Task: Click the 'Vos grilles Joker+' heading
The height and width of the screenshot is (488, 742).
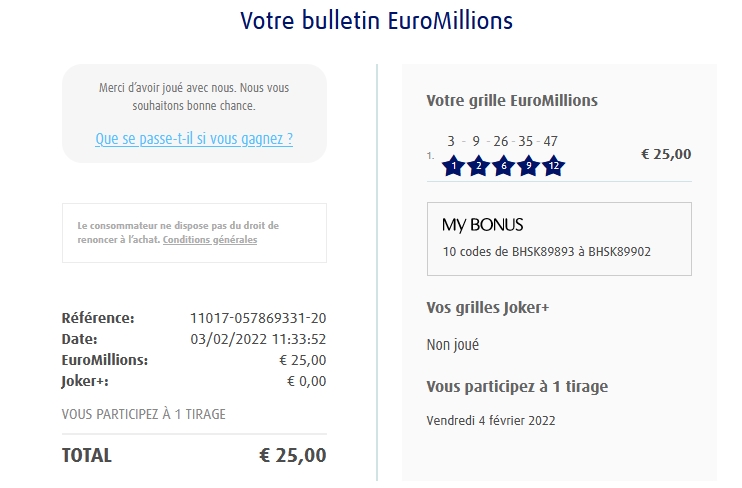Action: tap(488, 308)
